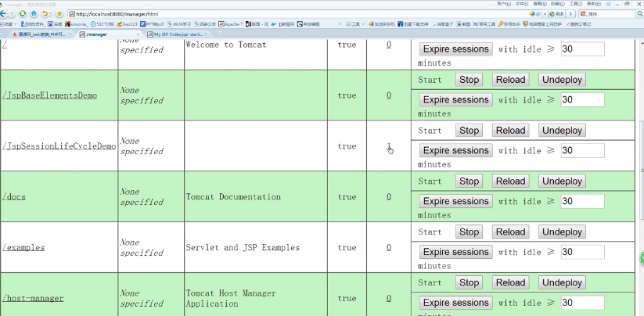Screen dimensions: 644x316
Task: Open the 帮助(H) menu
Action: [594, 4]
